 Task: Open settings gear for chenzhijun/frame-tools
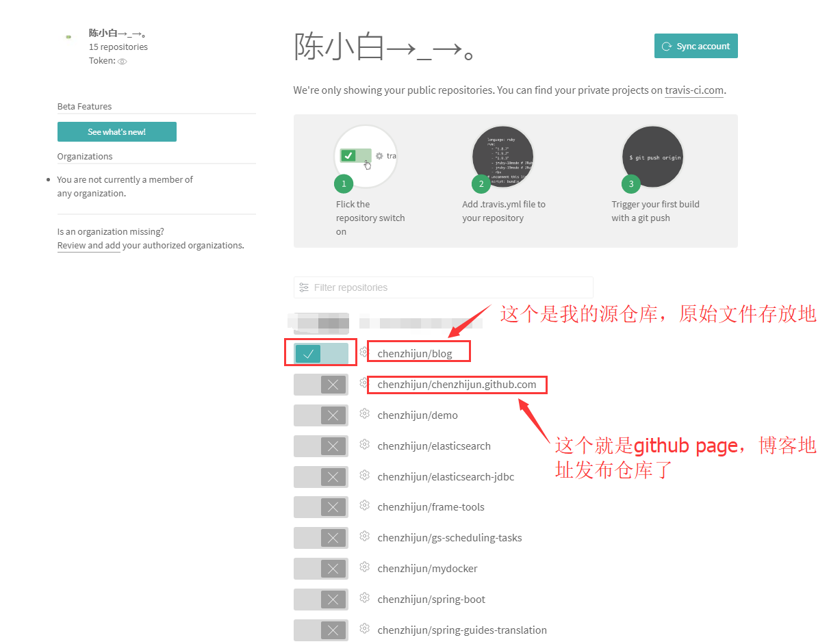pyautogui.click(x=364, y=506)
